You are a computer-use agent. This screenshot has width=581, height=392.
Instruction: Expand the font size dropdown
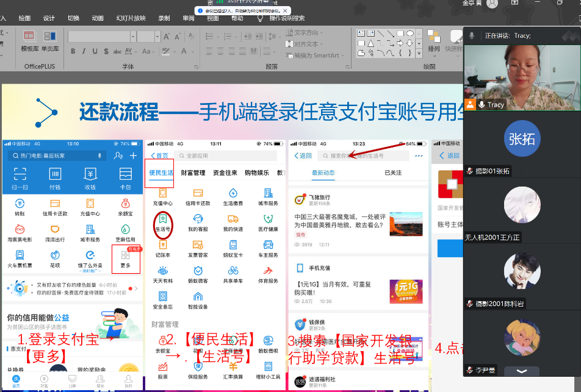[157, 37]
